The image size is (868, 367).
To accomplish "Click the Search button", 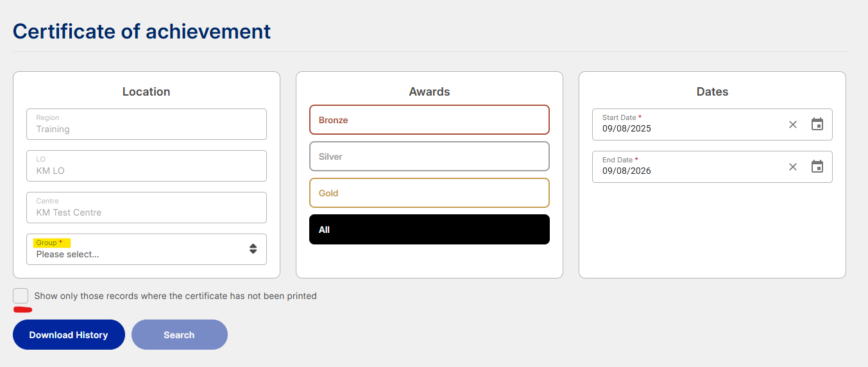I will pos(180,335).
